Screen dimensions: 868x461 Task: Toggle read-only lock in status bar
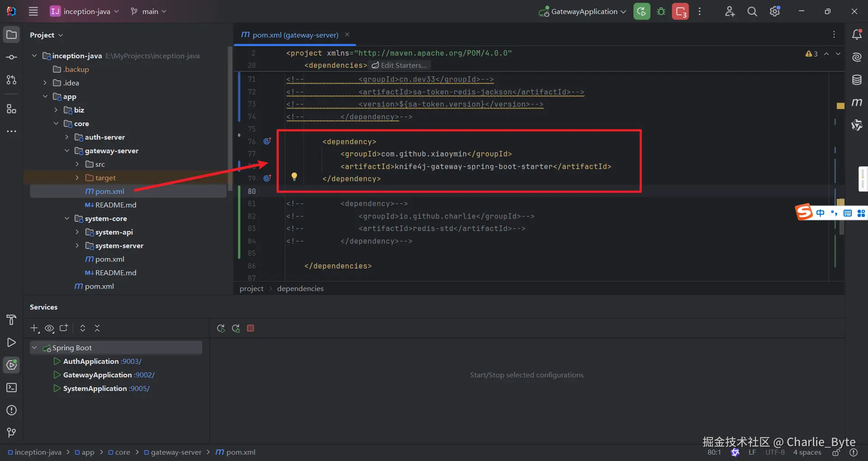coord(836,452)
